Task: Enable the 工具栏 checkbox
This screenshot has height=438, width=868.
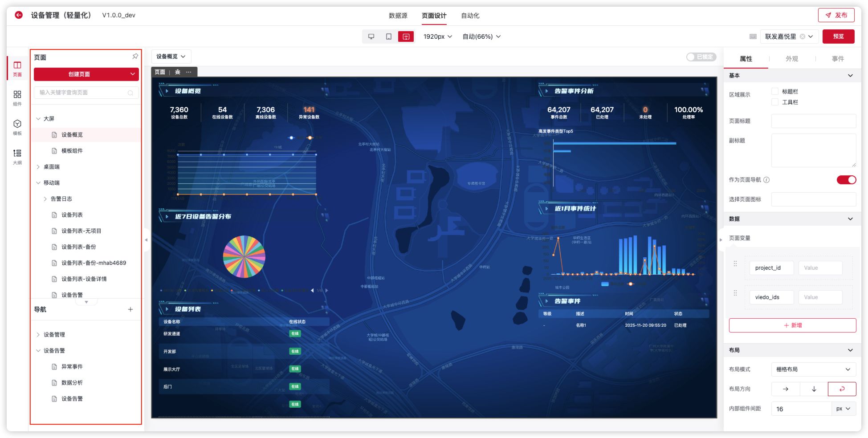Action: point(775,102)
